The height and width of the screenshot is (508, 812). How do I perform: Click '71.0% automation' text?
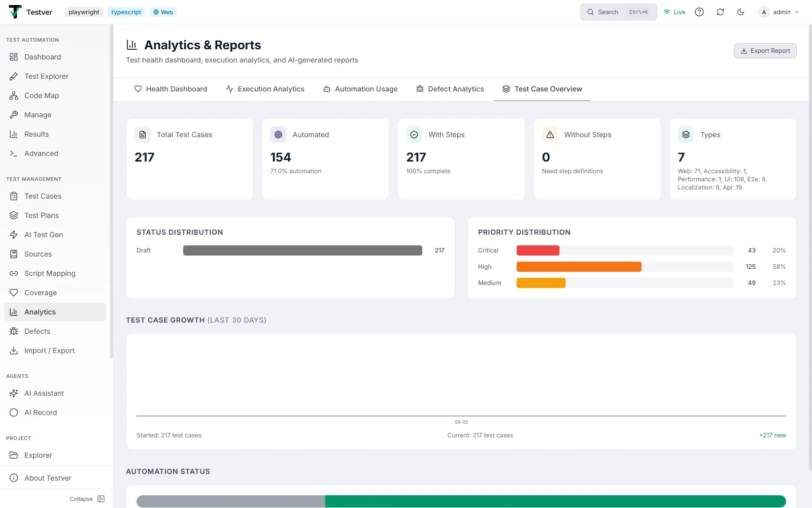click(x=296, y=171)
